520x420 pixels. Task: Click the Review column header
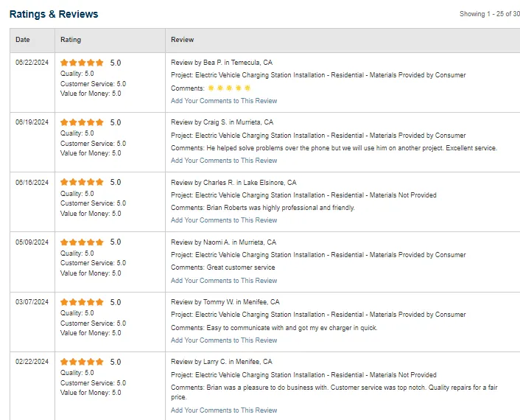182,40
